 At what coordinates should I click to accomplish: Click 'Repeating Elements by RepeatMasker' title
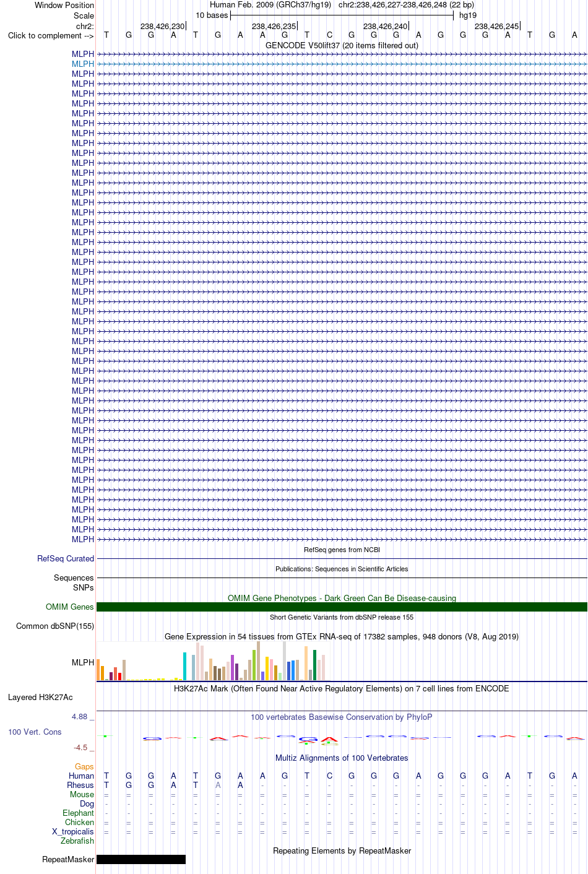tap(342, 850)
